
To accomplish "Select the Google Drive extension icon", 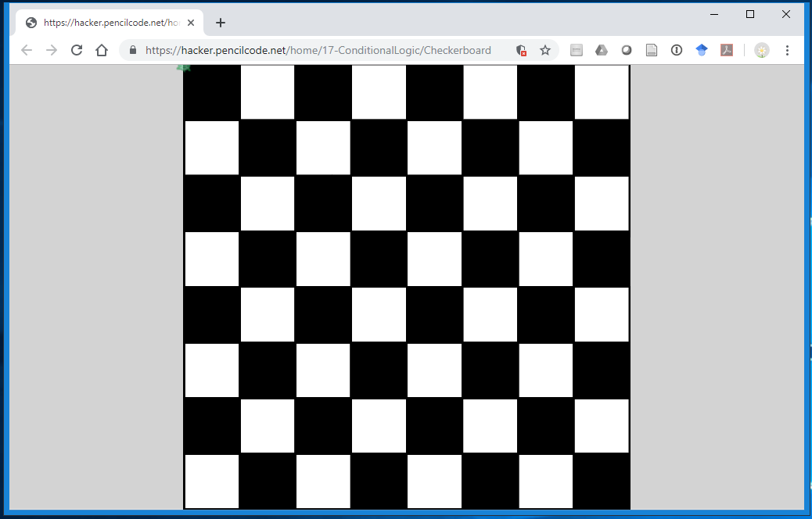I will point(602,50).
